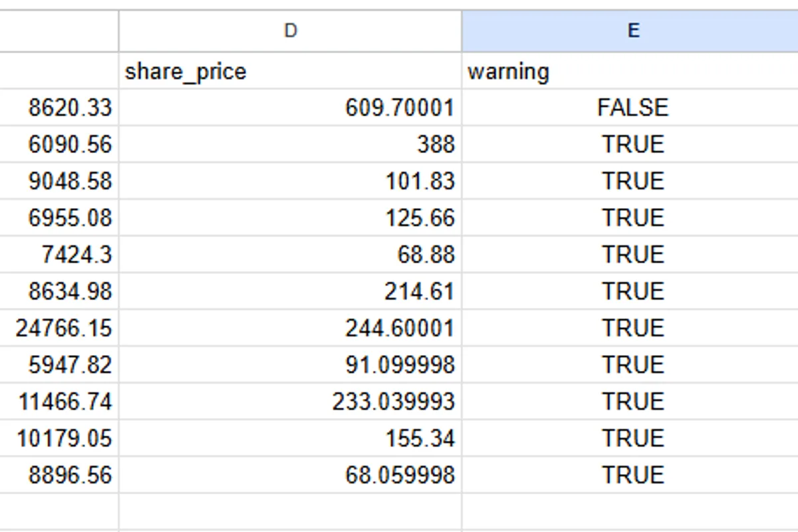Viewport: 798px width, 532px height.
Task: Click the share_price header cell
Action: 290,71
